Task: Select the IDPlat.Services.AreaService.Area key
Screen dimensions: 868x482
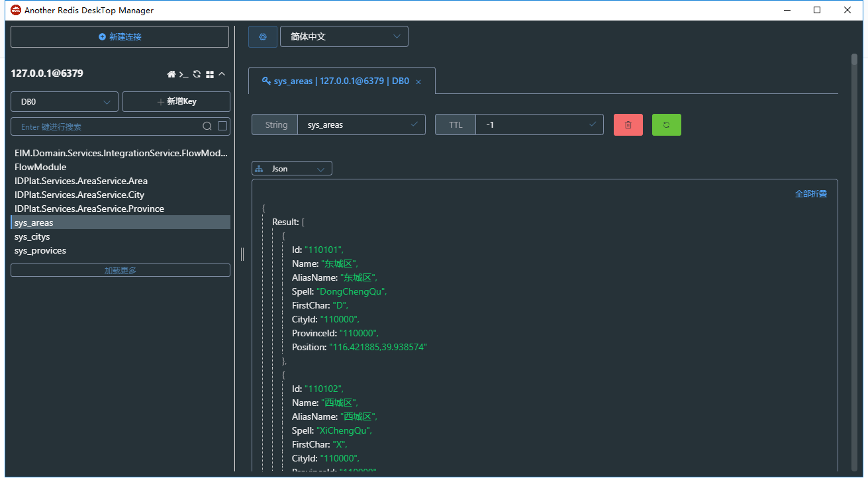Action: (121, 181)
